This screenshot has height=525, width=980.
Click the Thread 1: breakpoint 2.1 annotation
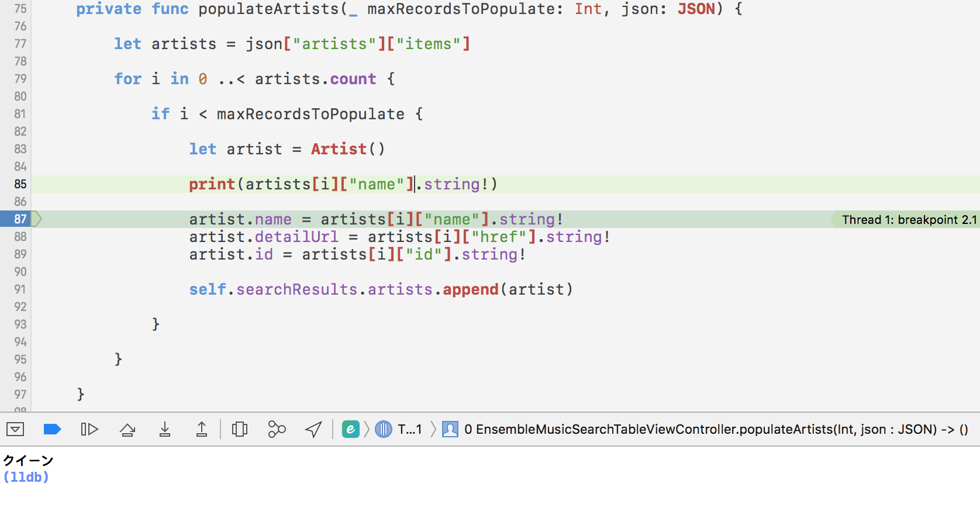[x=908, y=220]
